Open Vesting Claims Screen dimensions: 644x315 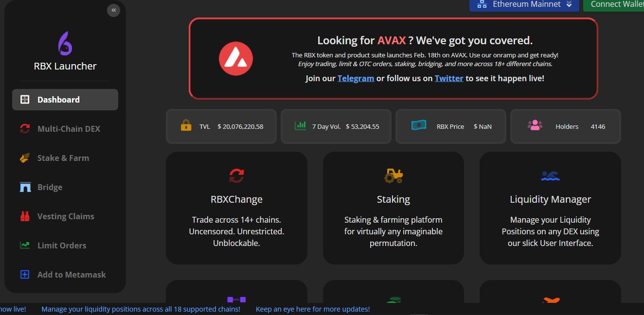click(65, 216)
